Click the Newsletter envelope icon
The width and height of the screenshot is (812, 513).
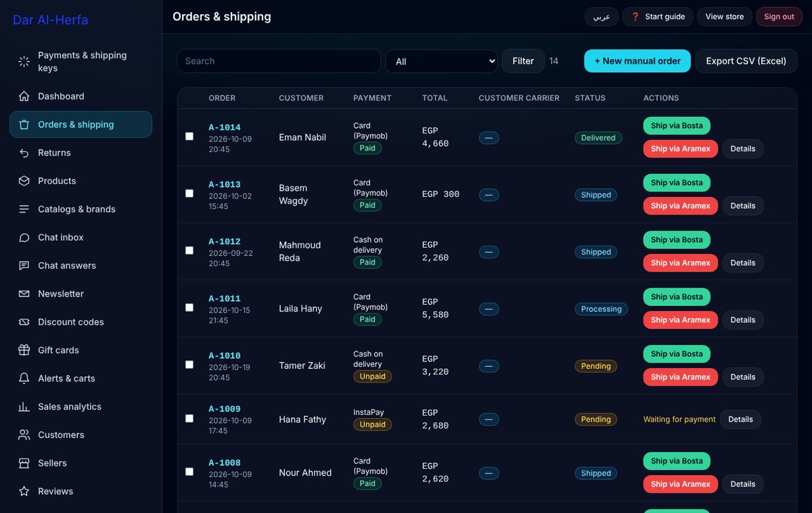pos(24,294)
